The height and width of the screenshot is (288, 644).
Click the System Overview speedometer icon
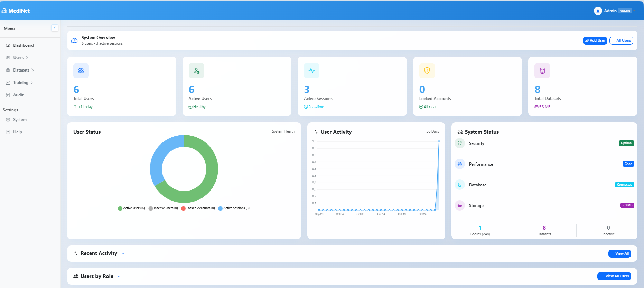(x=74, y=40)
